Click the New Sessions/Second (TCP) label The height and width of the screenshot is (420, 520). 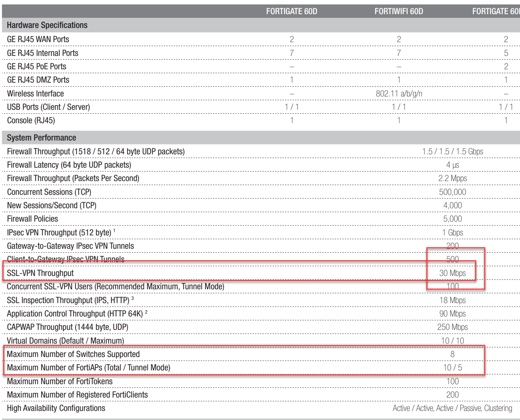[52, 205]
